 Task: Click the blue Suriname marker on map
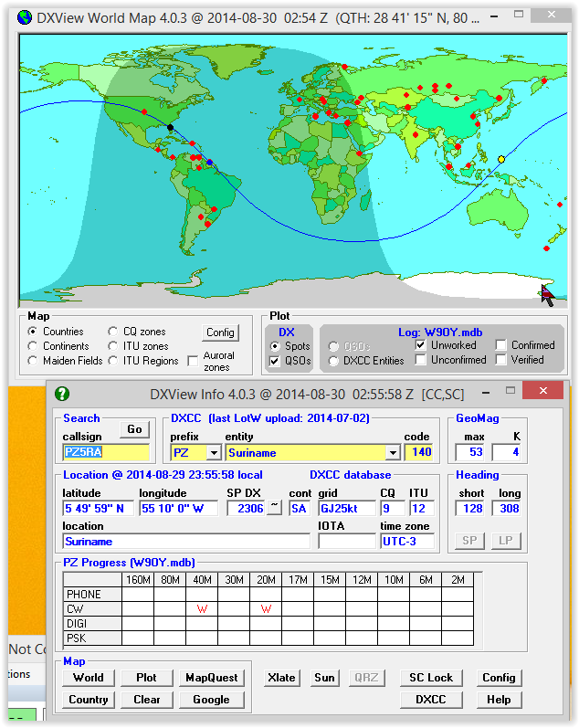[x=210, y=163]
